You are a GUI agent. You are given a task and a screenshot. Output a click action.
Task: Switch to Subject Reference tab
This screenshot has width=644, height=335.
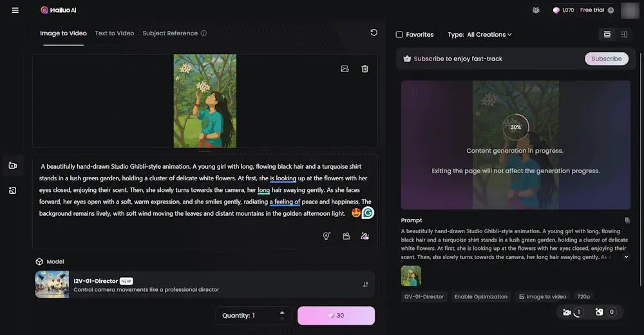pos(170,33)
